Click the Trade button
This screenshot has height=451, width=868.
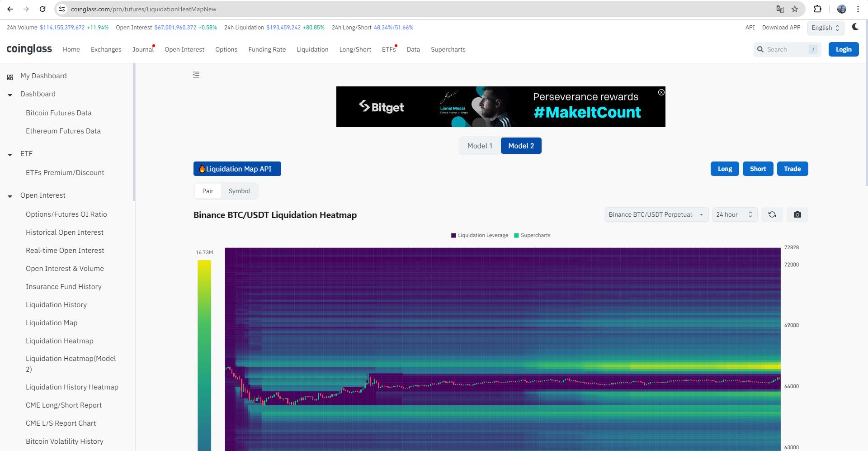pyautogui.click(x=793, y=169)
